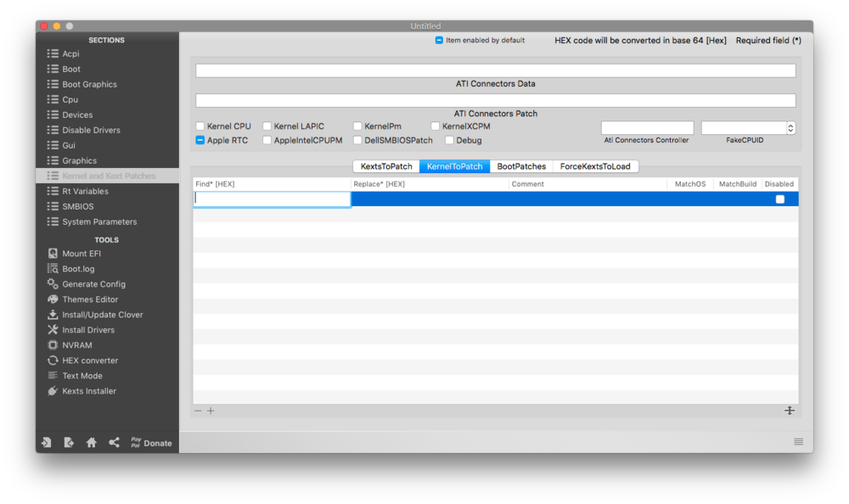
Task: Click the PayPal Donate button
Action: click(x=150, y=443)
